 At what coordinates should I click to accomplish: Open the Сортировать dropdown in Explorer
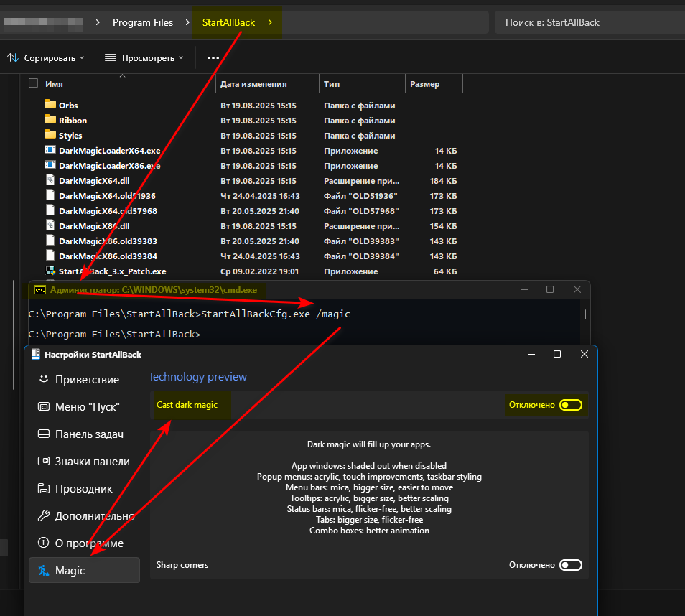point(46,57)
